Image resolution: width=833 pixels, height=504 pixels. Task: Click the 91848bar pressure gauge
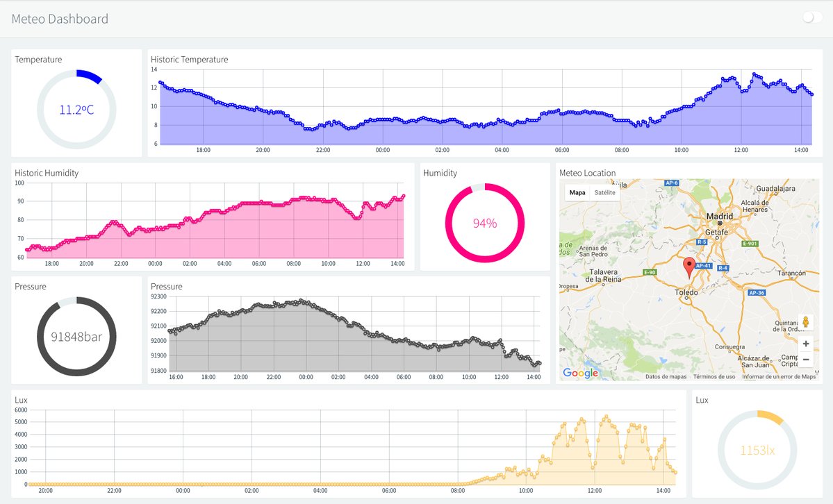(x=76, y=337)
